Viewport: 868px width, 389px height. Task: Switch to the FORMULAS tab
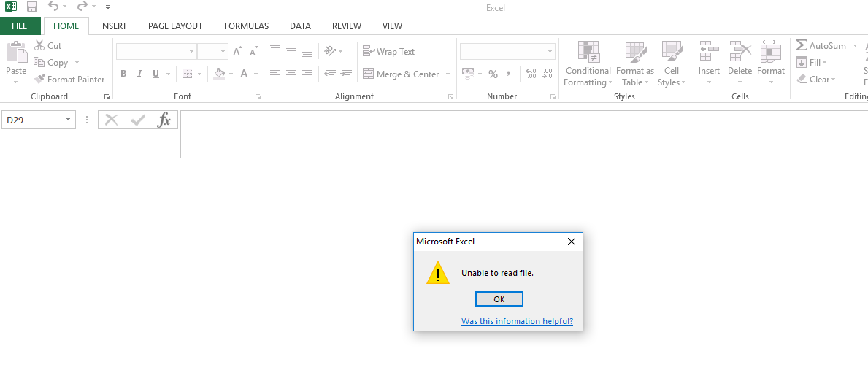(246, 26)
